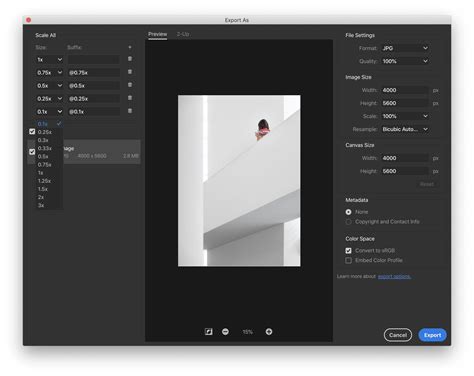Screen dimensions: 474x376
Task: Choose 0.3x from the size list
Action: click(49, 140)
